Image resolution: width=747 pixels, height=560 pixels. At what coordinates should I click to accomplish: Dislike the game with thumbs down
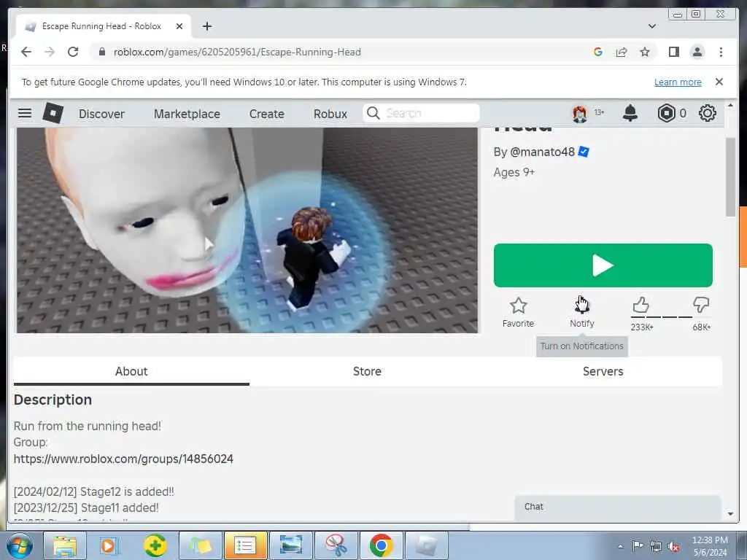[701, 305]
